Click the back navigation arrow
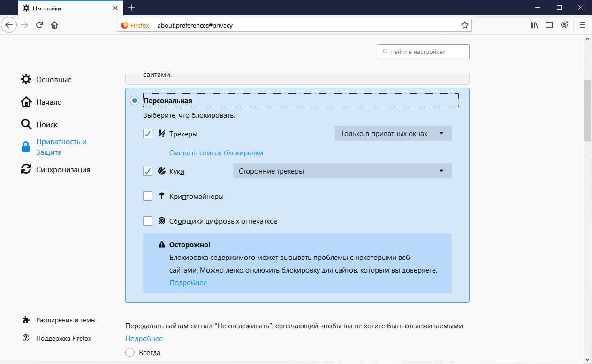Viewport: 592px width, 364px height. pyautogui.click(x=10, y=25)
